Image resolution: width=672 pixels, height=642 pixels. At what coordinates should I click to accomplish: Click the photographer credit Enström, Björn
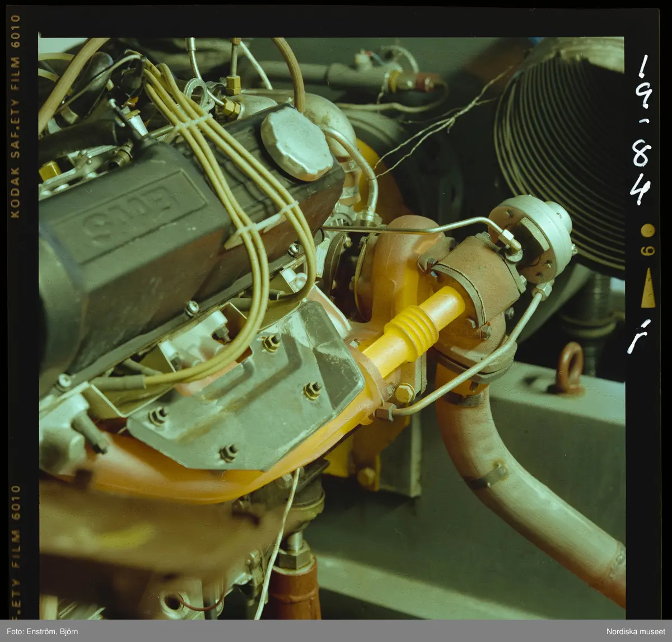43,632
